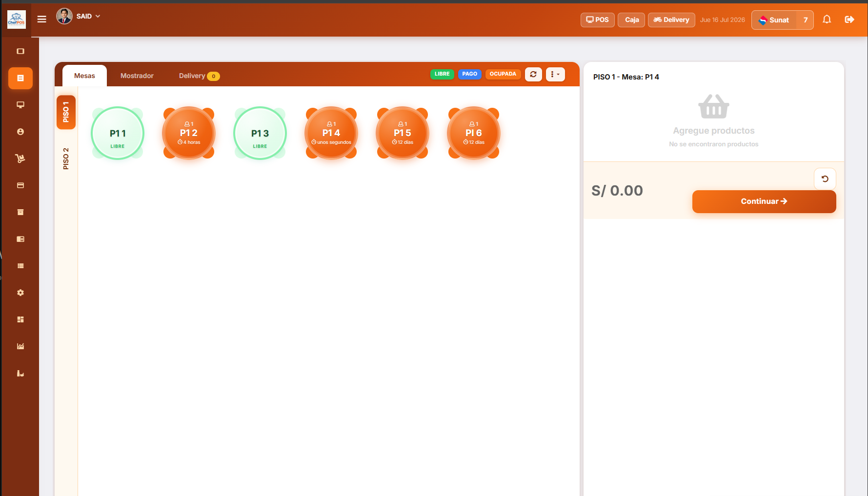The image size is (868, 496).
Task: Select free table P1 3
Action: coord(260,133)
